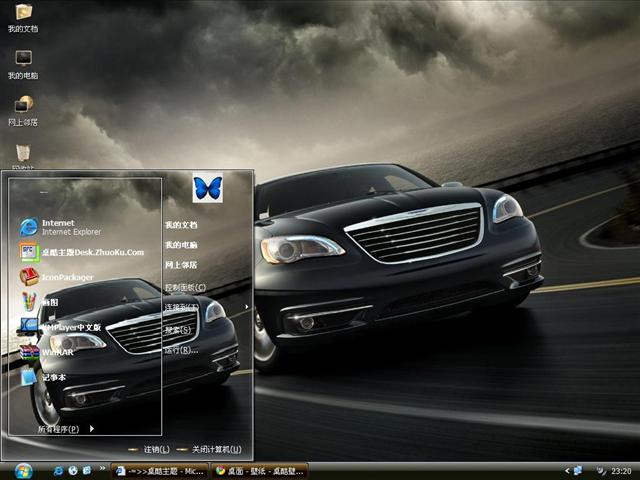Click the 注销(L) log off button
Screen dimensions: 640x480
pyautogui.click(x=149, y=449)
